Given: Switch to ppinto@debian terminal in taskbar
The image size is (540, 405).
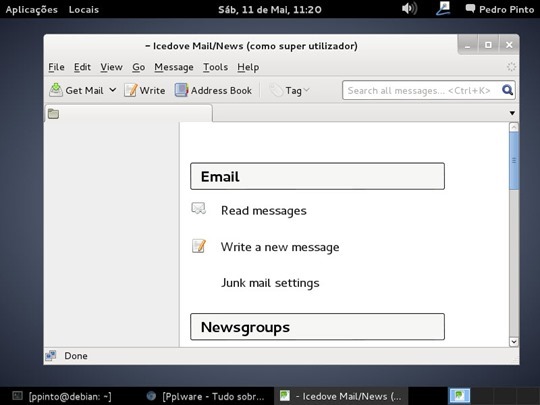Looking at the screenshot, I should (x=62, y=396).
